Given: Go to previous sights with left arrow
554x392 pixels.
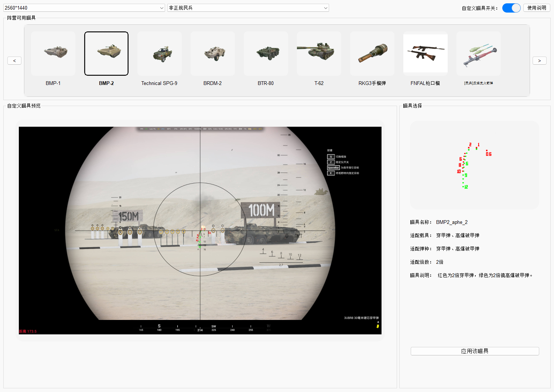Looking at the screenshot, I should point(14,61).
